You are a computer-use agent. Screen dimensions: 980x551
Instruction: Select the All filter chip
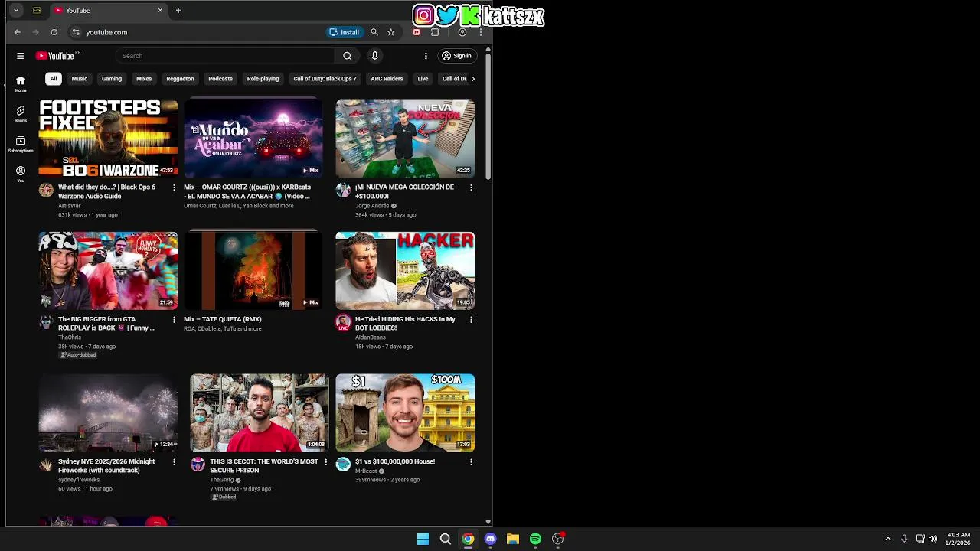[x=53, y=79]
